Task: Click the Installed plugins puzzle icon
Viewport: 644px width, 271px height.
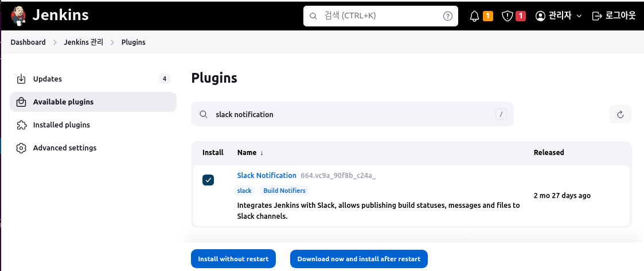Action: (21, 125)
